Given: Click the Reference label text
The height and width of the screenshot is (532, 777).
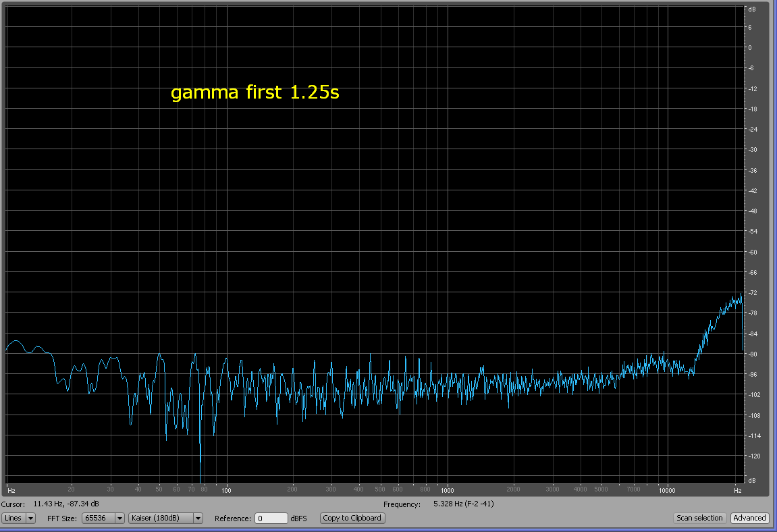Looking at the screenshot, I should tap(233, 518).
